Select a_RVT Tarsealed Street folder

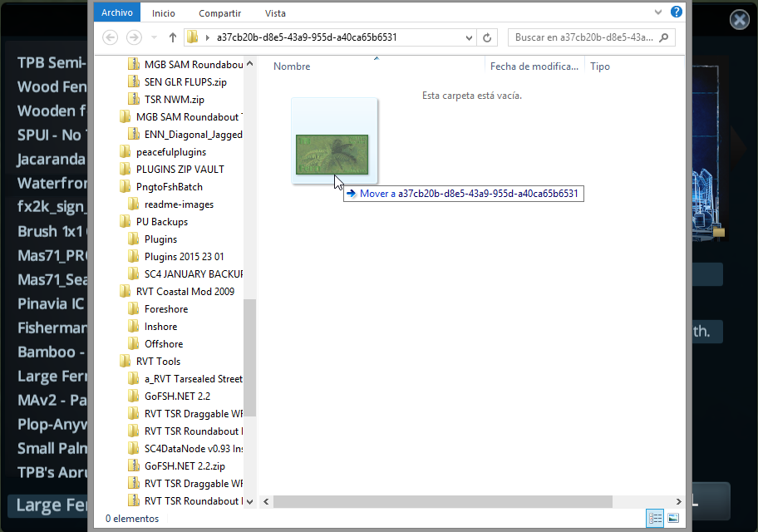pyautogui.click(x=194, y=379)
